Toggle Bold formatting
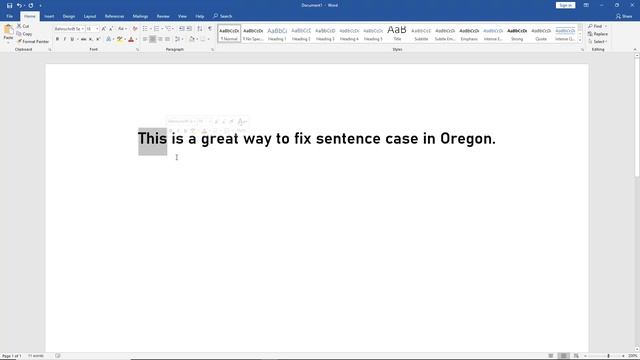Viewport: 640px width, 360px height. [57, 39]
